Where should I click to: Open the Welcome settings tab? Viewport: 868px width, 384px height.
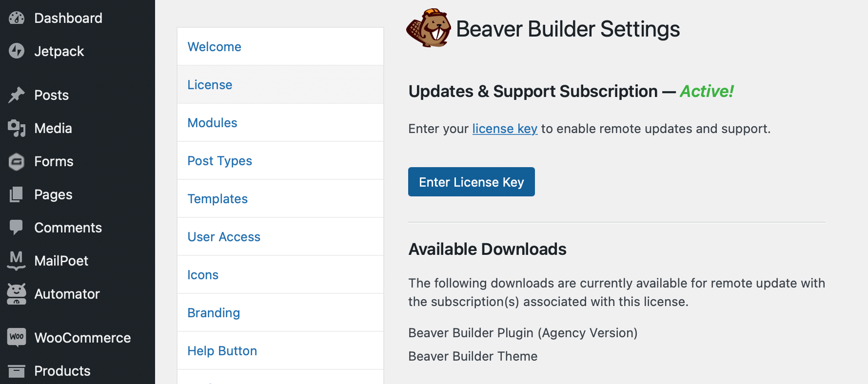click(x=215, y=47)
